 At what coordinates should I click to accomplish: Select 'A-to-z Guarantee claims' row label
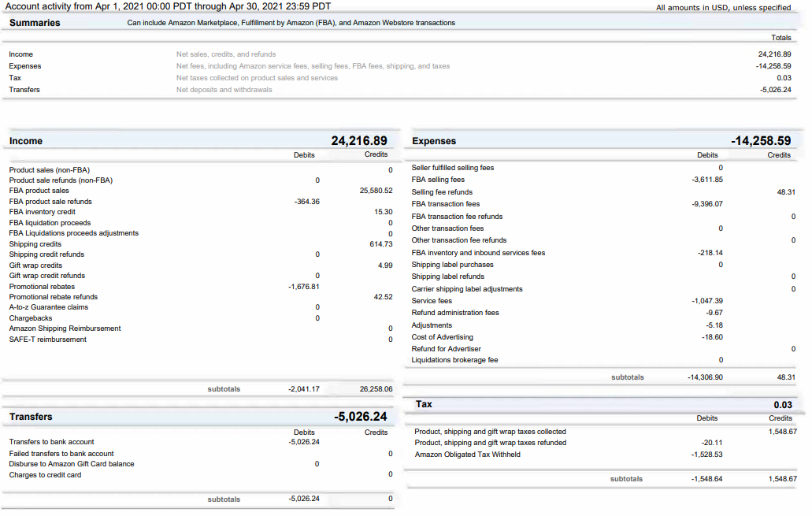pyautogui.click(x=49, y=307)
